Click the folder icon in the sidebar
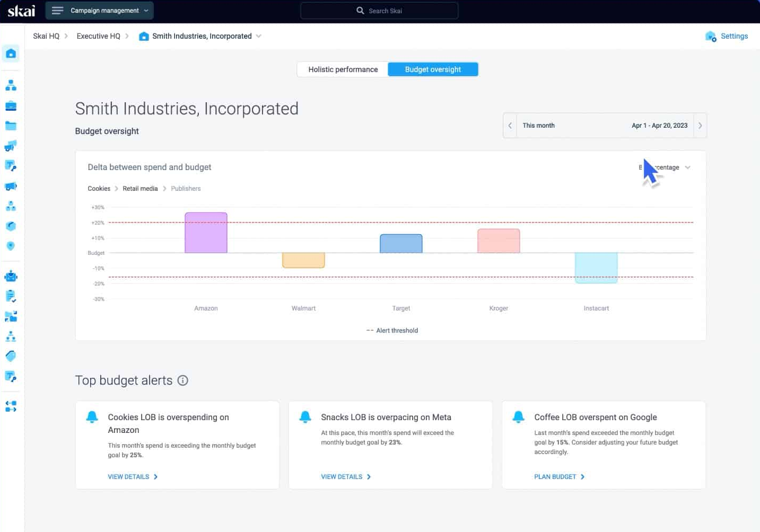This screenshot has height=532, width=760. (11, 126)
